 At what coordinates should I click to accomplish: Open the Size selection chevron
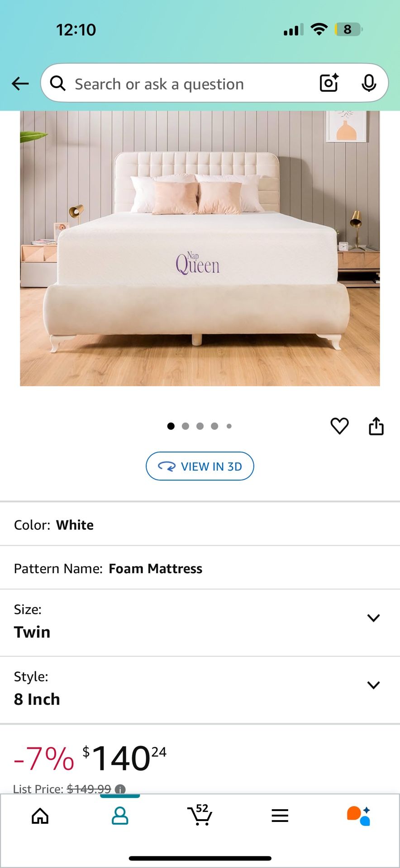(x=373, y=618)
